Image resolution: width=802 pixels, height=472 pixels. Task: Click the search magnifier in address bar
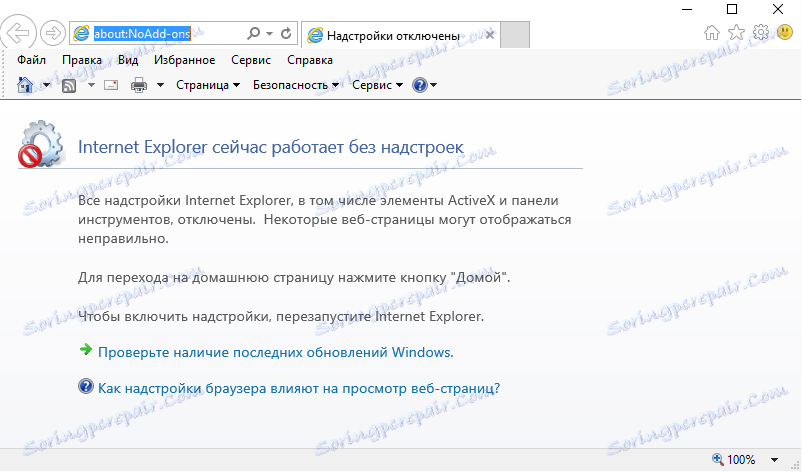tap(253, 34)
